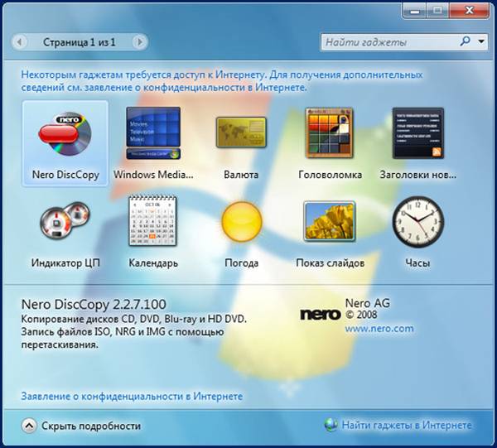Click the Валюта label text
497x448 pixels.
(241, 175)
